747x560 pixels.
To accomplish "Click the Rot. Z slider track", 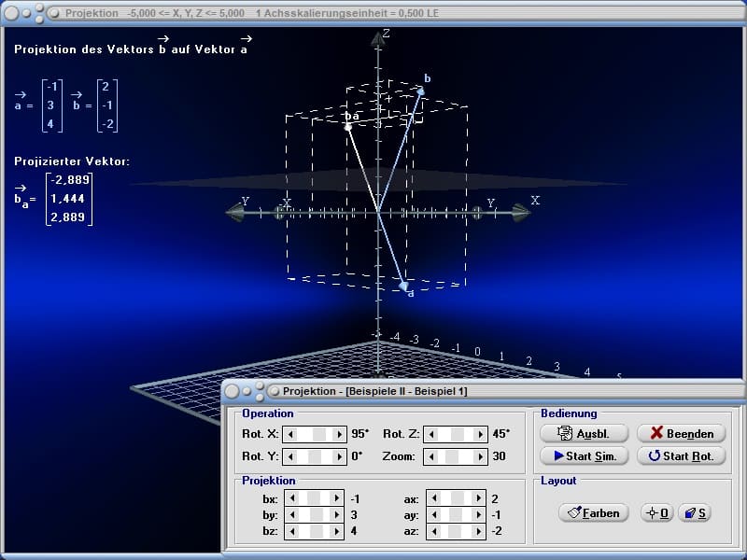I will (x=456, y=434).
